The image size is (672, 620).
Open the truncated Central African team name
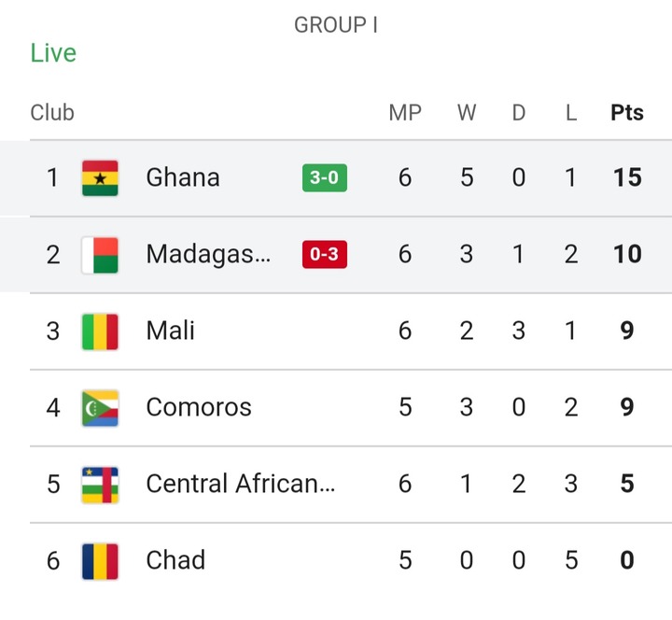click(x=241, y=484)
